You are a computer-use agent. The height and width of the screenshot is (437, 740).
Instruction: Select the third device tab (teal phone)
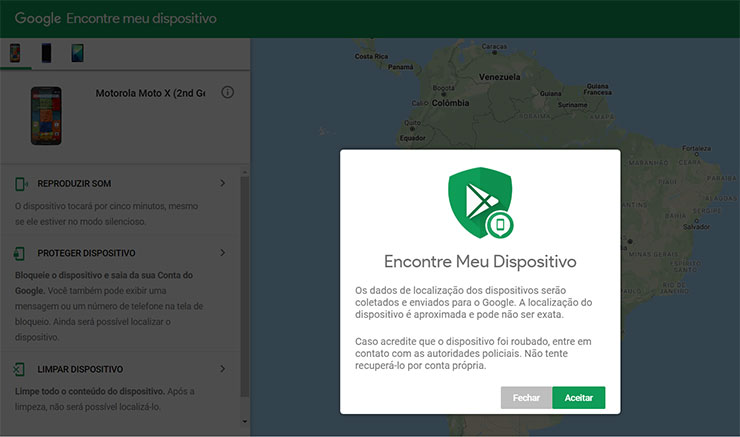tap(77, 53)
